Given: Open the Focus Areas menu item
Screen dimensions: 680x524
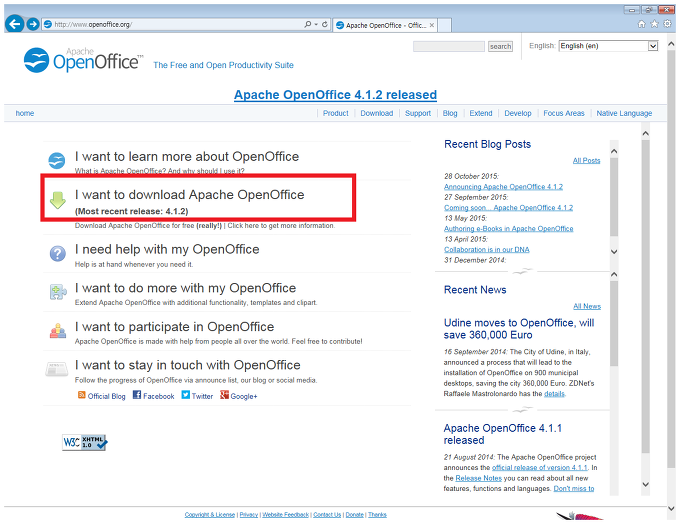Looking at the screenshot, I should [563, 113].
